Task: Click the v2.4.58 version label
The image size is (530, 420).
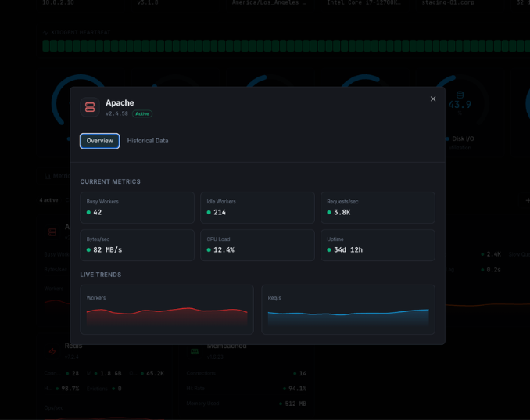Action: pos(116,113)
